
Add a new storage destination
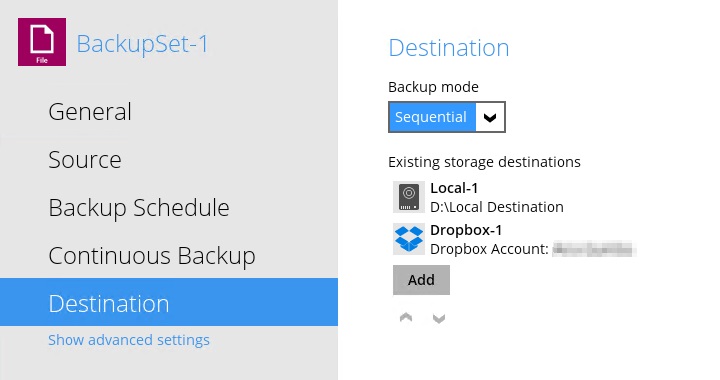(x=421, y=280)
